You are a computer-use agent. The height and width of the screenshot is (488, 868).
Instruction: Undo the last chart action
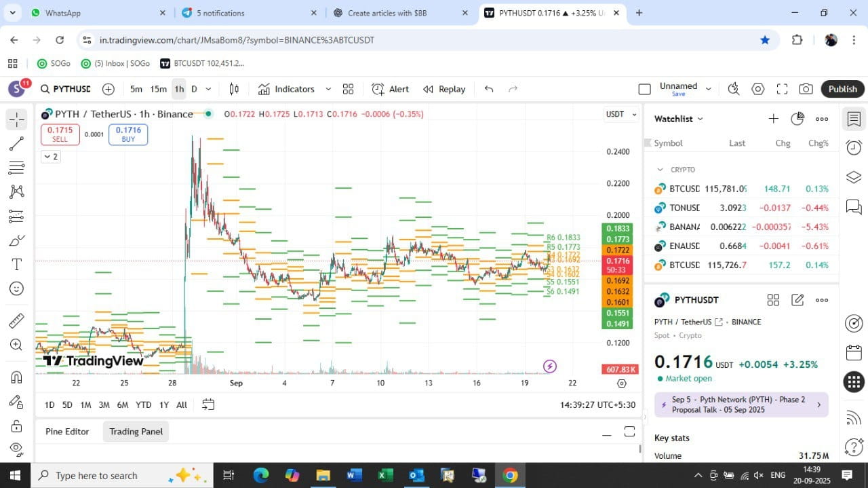pos(489,89)
